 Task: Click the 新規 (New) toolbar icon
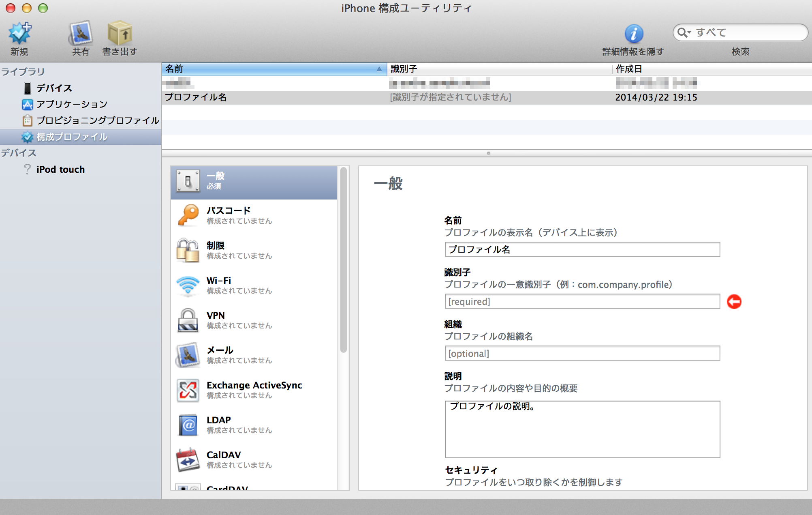19,33
